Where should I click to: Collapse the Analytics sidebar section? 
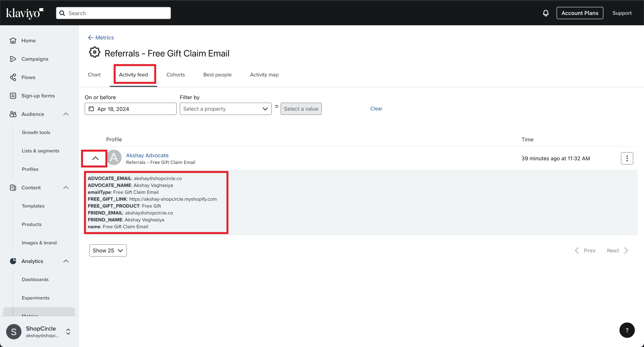(66, 261)
